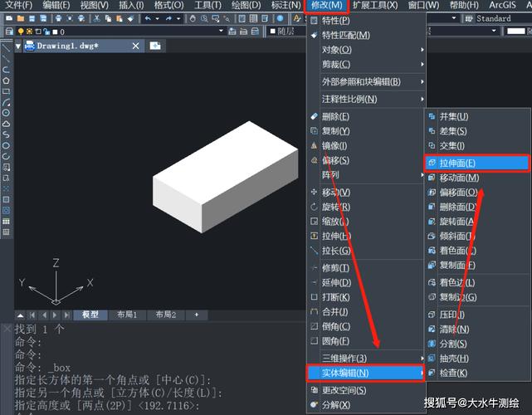The width and height of the screenshot is (532, 415).
Task: Click the realtime Zoom magnifier icon
Action: click(204, 18)
